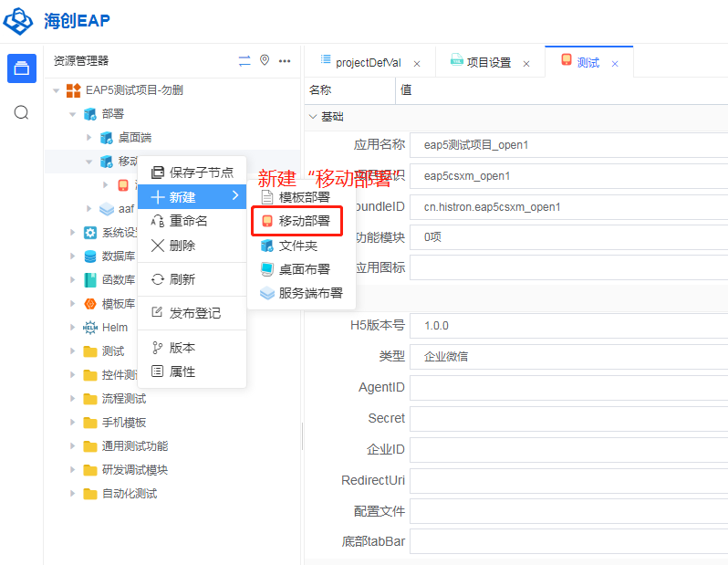Viewport: 728px width, 565px height.
Task: Close the 项目设置 tab
Action: tap(526, 64)
